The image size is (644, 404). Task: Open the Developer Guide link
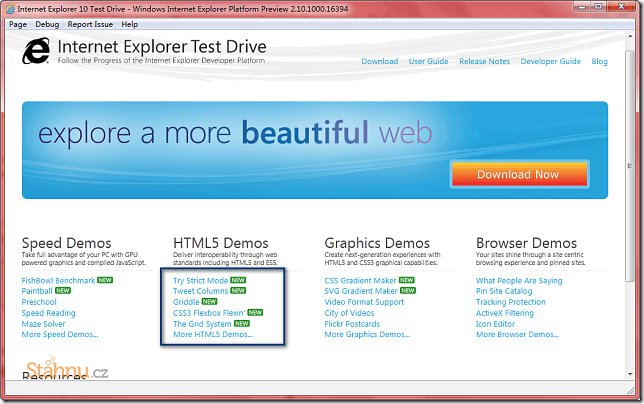coord(551,61)
